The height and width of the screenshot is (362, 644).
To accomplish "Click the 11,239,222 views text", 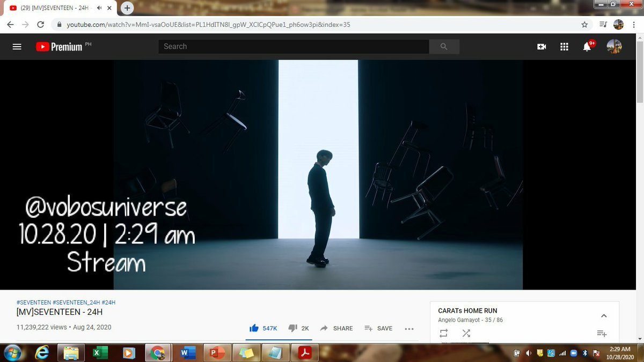I will click(x=42, y=327).
